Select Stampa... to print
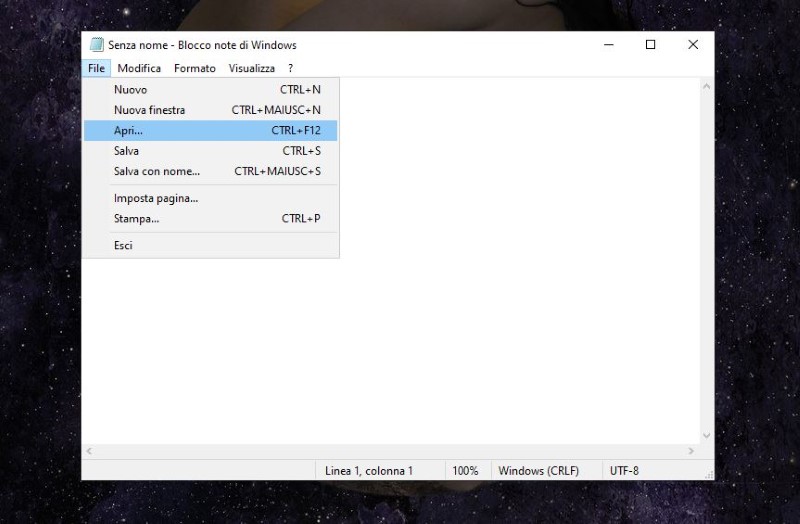 (x=136, y=218)
